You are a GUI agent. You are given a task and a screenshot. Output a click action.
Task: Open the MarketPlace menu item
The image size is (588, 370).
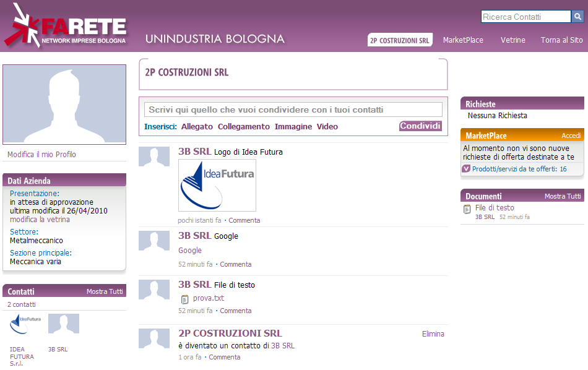point(463,40)
